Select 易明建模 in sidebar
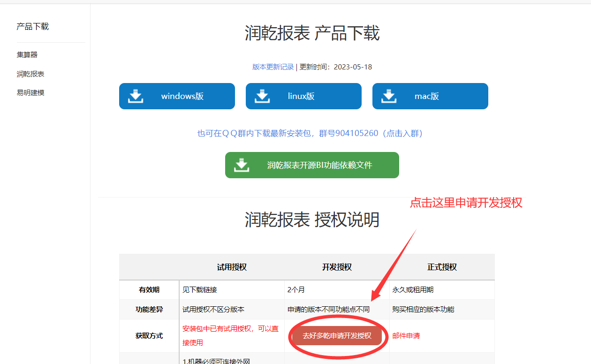Viewport: 591px width, 364px height. pyautogui.click(x=30, y=92)
